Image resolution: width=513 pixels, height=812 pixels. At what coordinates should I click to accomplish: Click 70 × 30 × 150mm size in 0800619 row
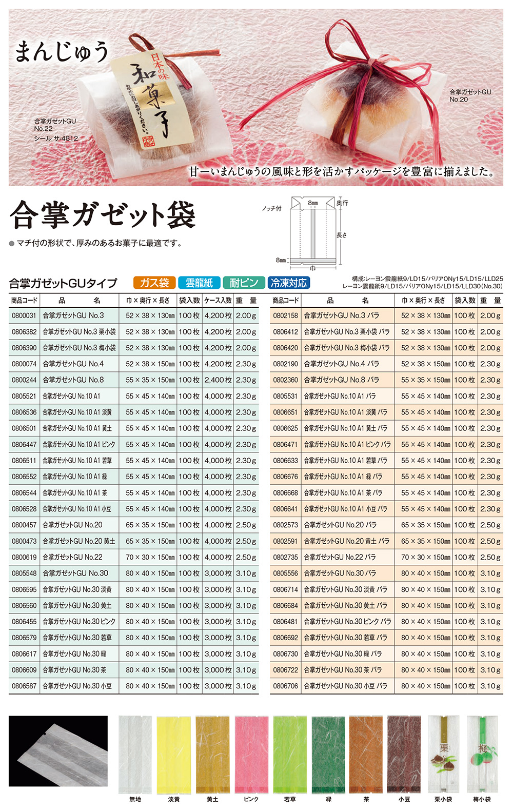tap(150, 557)
